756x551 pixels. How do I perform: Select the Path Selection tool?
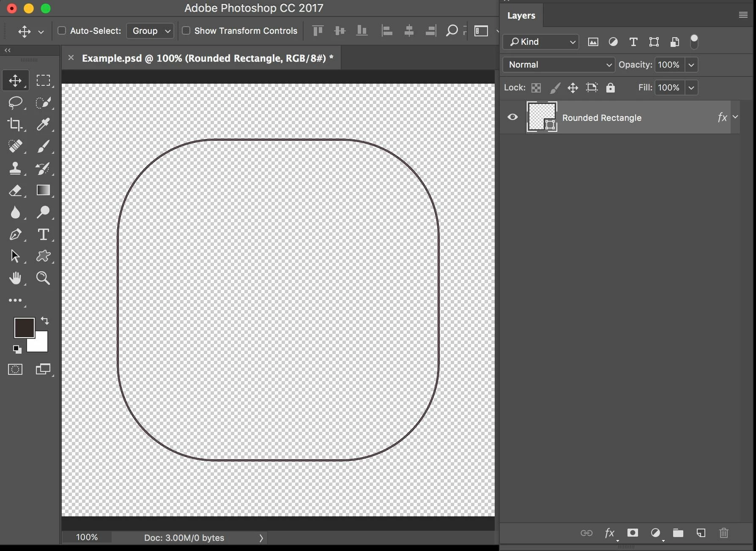tap(15, 256)
